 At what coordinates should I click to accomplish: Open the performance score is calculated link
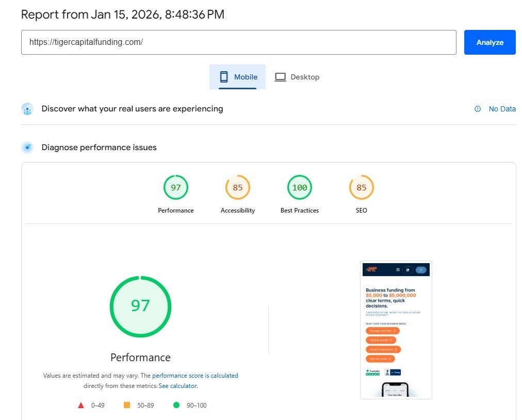(x=195, y=376)
